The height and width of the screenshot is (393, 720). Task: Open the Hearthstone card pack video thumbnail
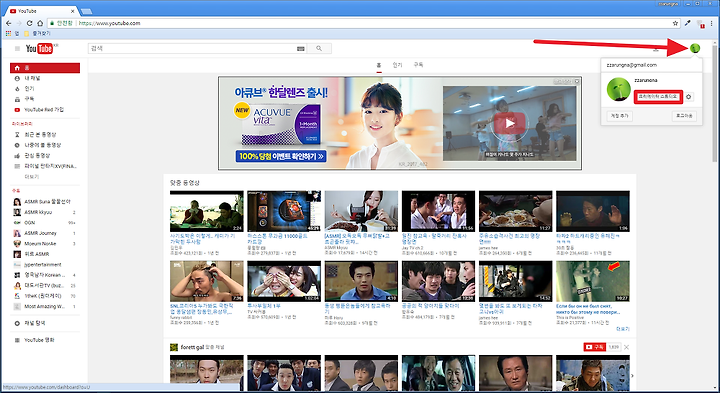pyautogui.click(x=284, y=211)
